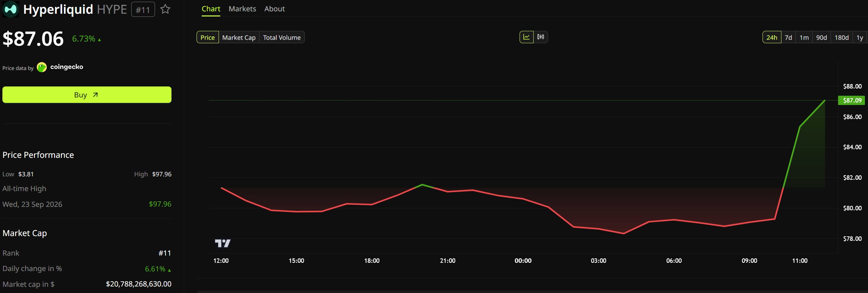Click the Low $3.81 value

[26, 174]
